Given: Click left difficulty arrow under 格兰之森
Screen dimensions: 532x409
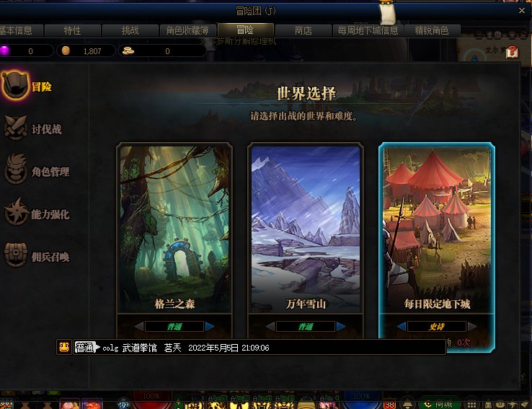Looking at the screenshot, I should point(139,326).
